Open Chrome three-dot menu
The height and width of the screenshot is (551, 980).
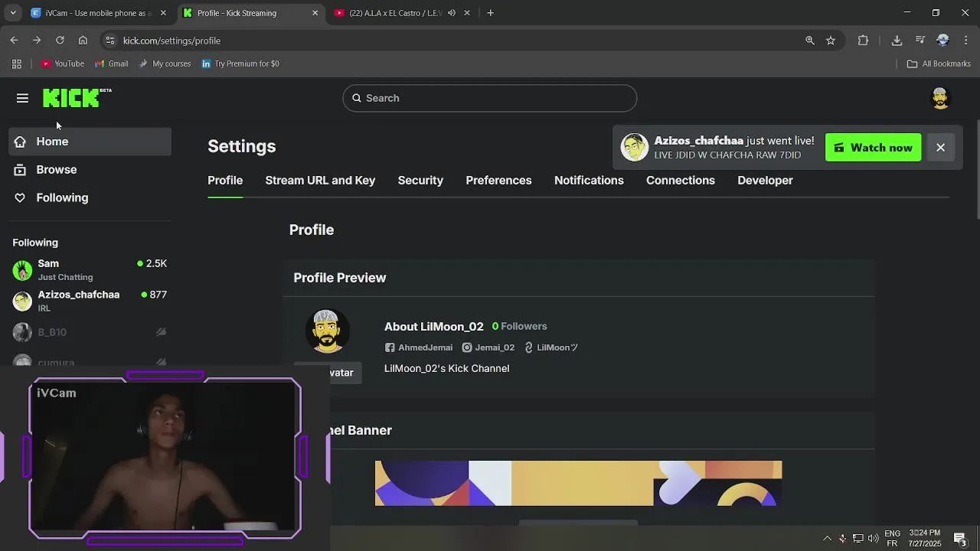[966, 41]
